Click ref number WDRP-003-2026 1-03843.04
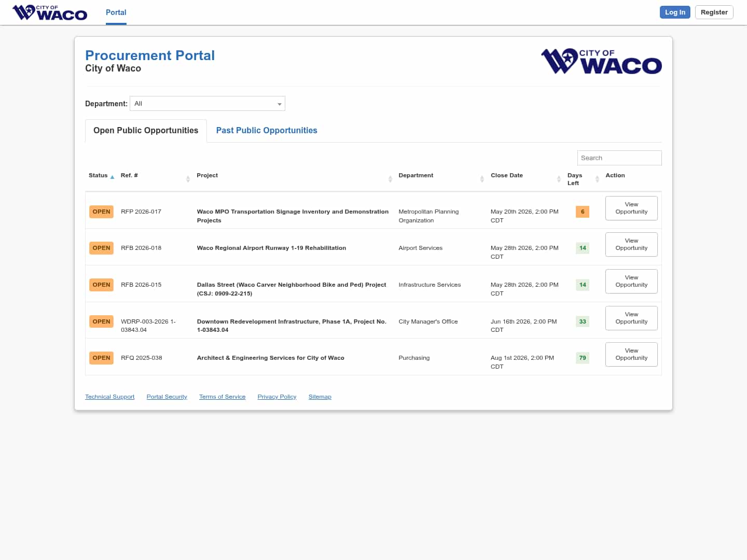The image size is (747, 560). [148, 326]
